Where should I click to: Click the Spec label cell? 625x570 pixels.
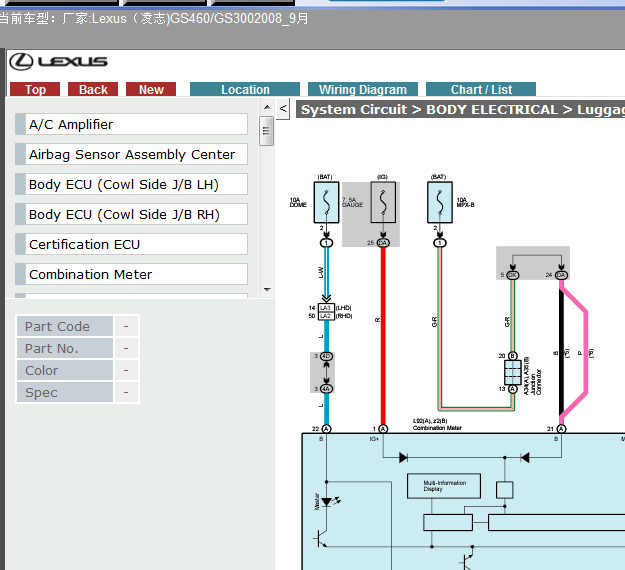pyautogui.click(x=65, y=392)
